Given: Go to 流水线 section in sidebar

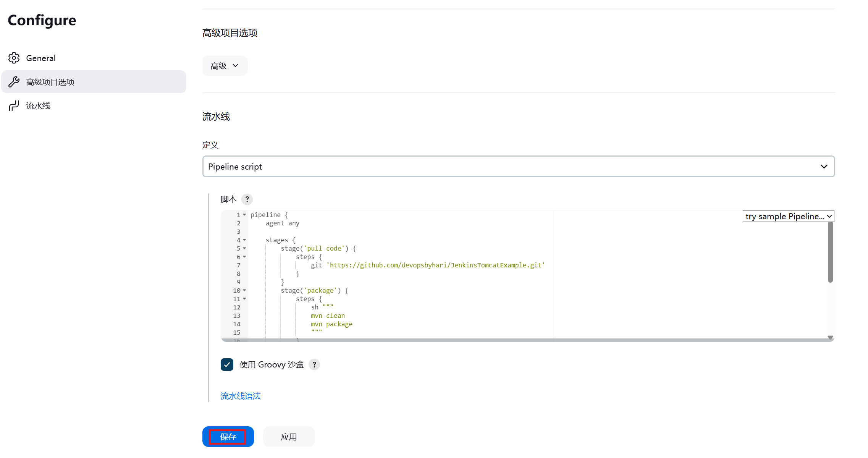Looking at the screenshot, I should point(38,106).
